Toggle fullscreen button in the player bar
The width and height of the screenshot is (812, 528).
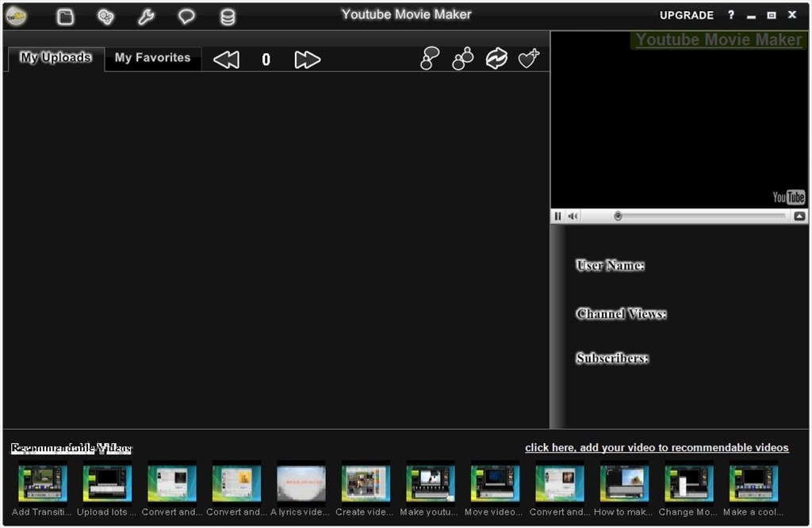(799, 216)
